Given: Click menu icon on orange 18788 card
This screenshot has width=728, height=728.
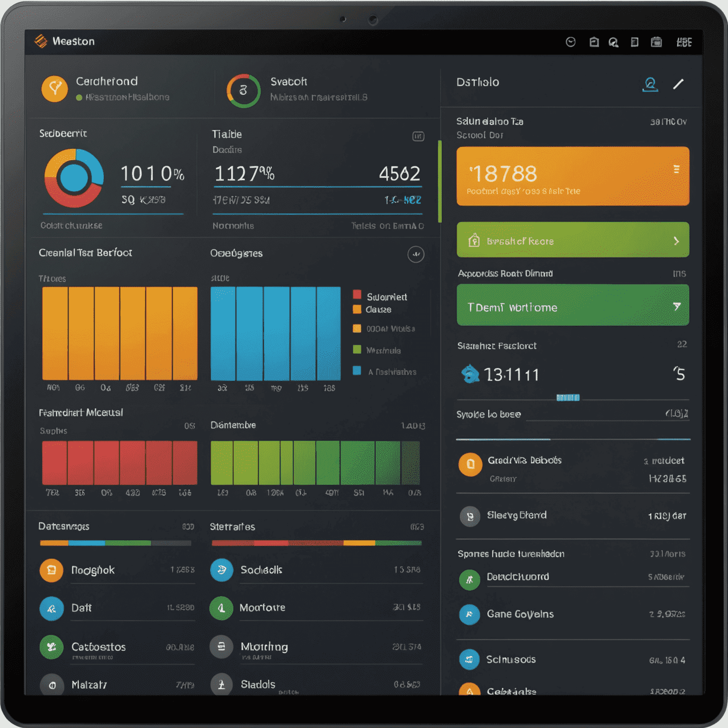Looking at the screenshot, I should pos(676,169).
